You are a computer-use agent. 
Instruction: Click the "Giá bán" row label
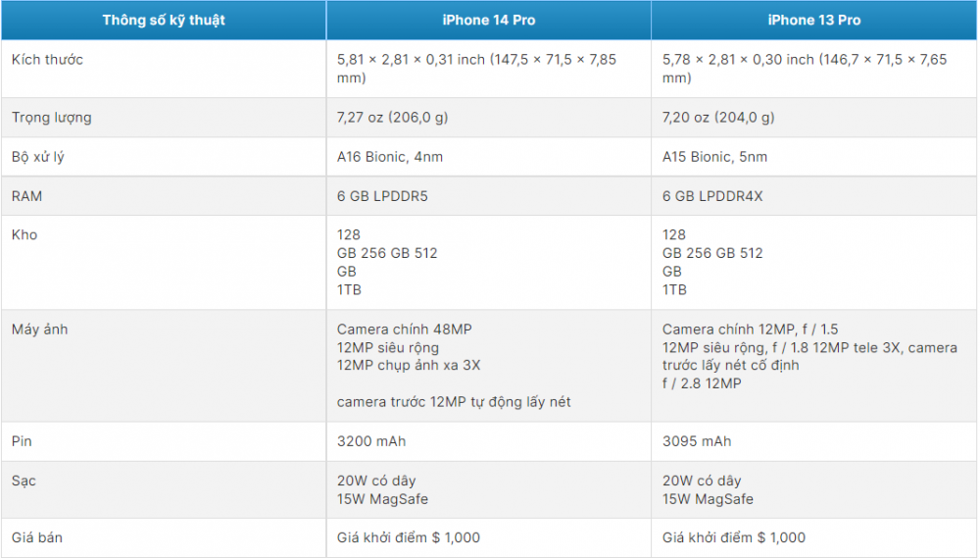click(x=37, y=537)
